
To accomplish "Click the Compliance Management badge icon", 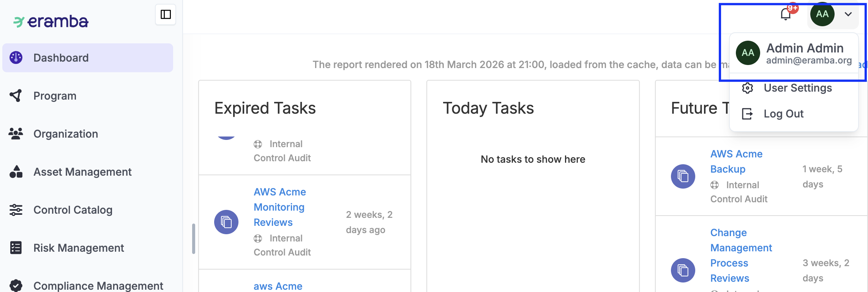I will [x=16, y=285].
